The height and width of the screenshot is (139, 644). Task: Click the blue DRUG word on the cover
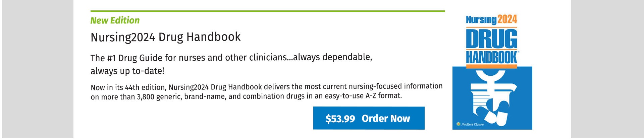491,39
